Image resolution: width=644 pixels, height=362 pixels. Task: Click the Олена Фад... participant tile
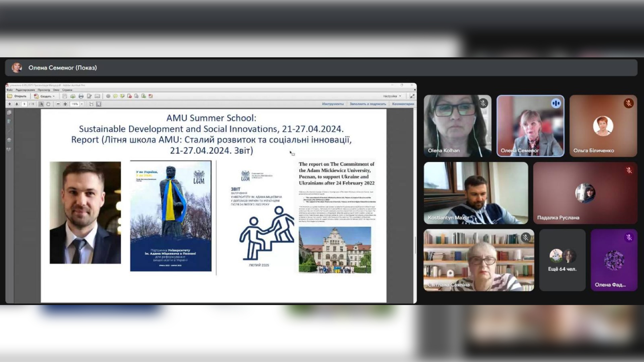tap(614, 260)
